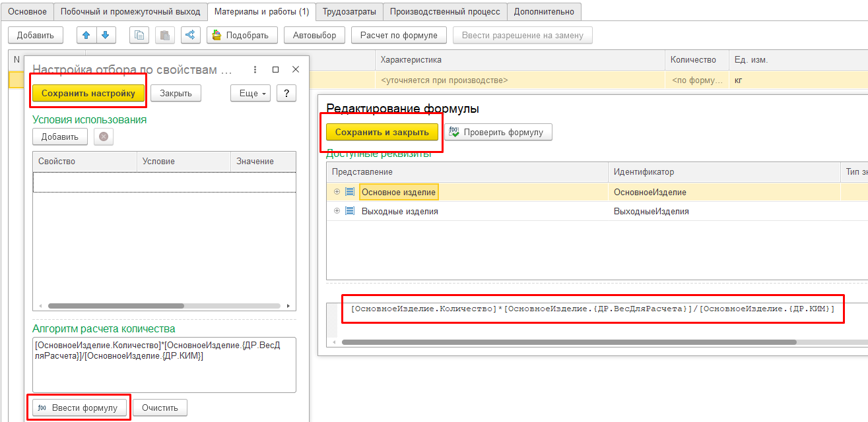Viewport: 868px width, 422px height.
Task: Click the Идентификатор column header
Action: coord(724,171)
